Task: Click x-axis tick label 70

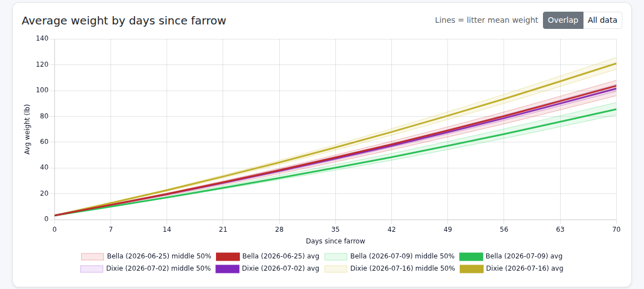Action: point(616,229)
